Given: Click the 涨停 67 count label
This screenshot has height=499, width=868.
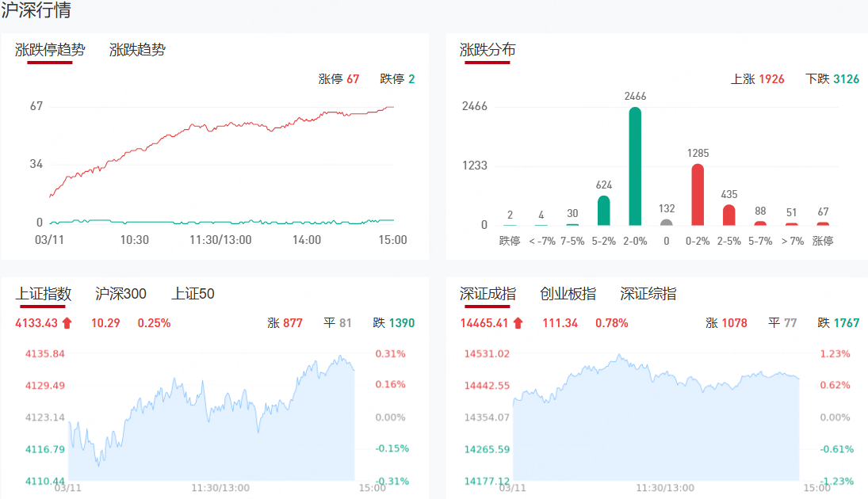Looking at the screenshot, I should [338, 79].
